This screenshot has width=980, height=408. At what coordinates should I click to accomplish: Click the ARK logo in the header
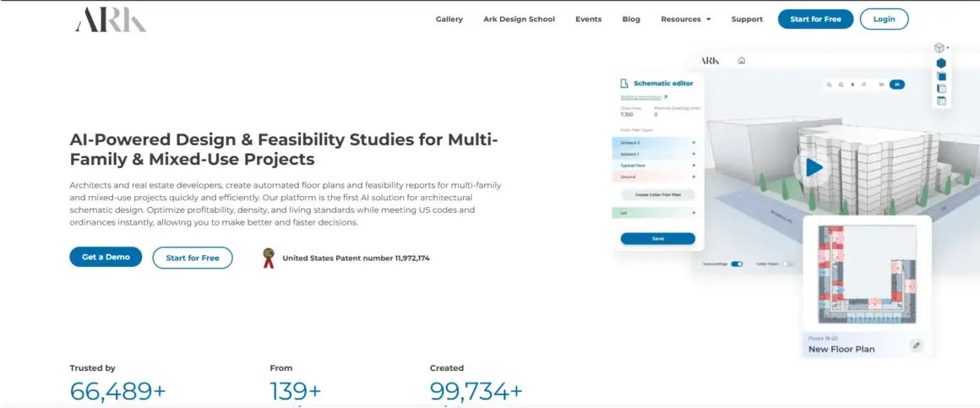111,20
